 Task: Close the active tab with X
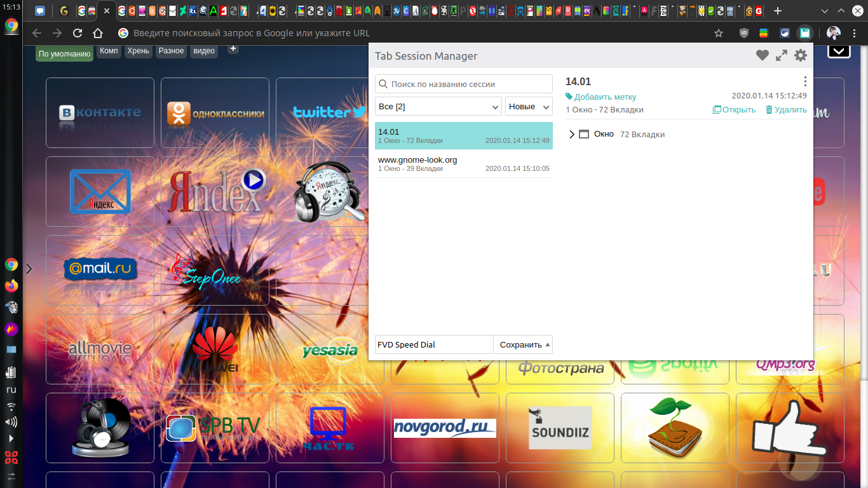[106, 11]
